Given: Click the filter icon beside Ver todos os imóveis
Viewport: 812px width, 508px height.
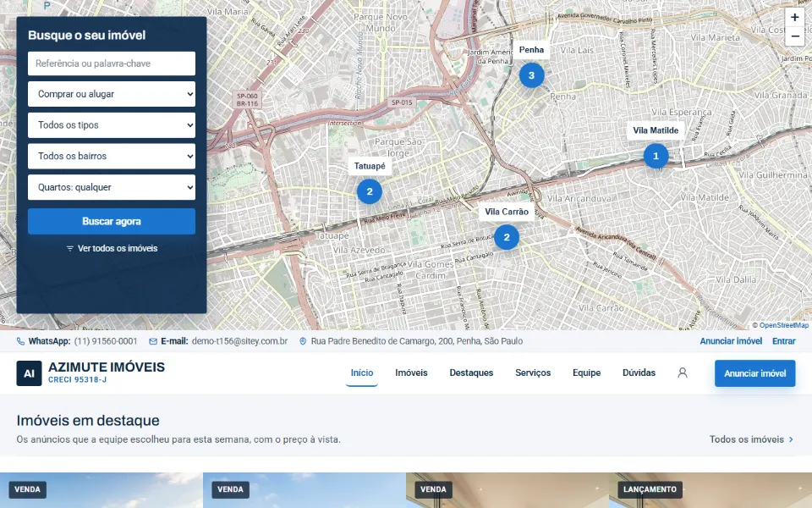Looking at the screenshot, I should click(70, 248).
